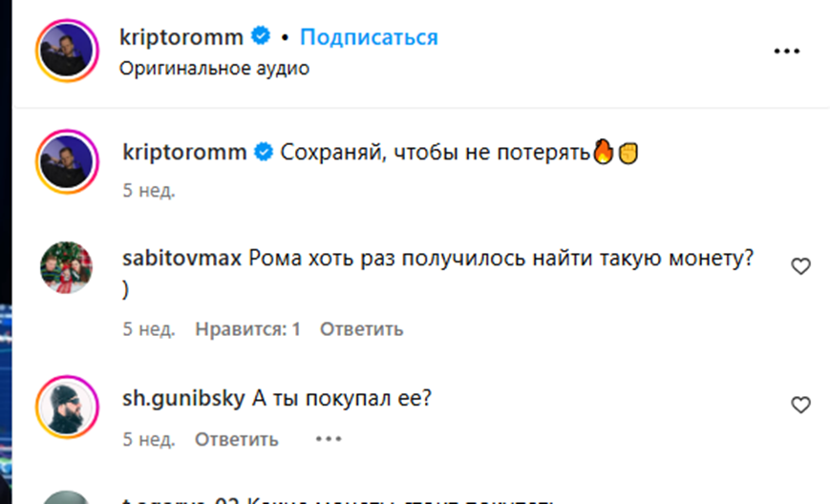
Task: Click verified badge next to header username
Action: click(x=260, y=37)
